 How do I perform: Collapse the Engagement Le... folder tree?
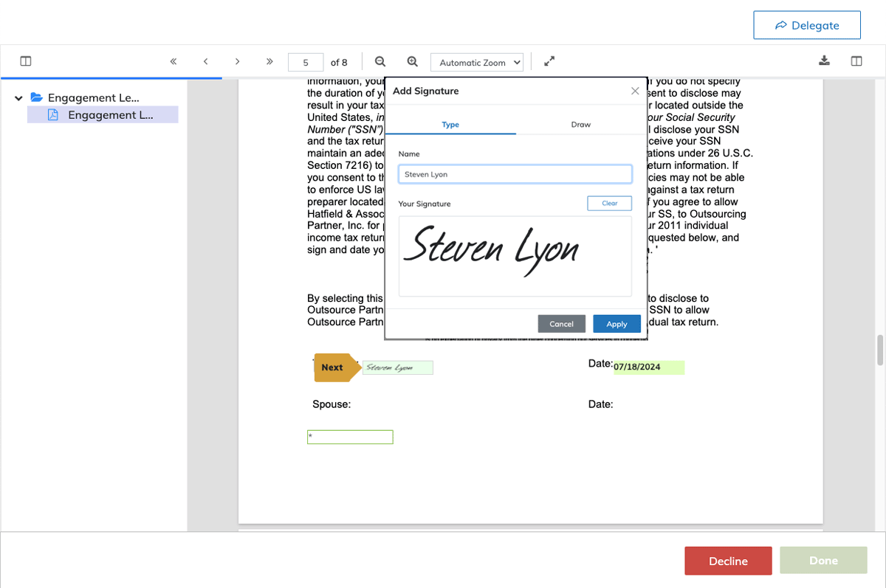point(18,97)
